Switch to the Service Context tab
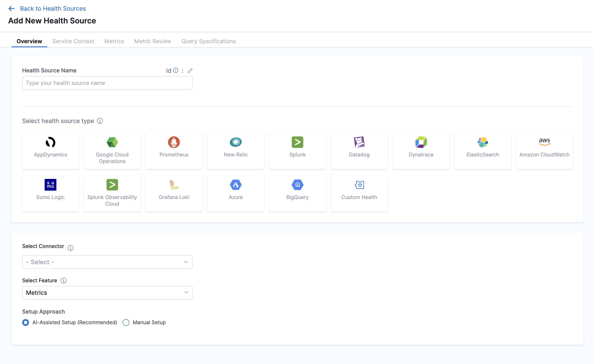Screen dimensions: 593x364 (73, 41)
